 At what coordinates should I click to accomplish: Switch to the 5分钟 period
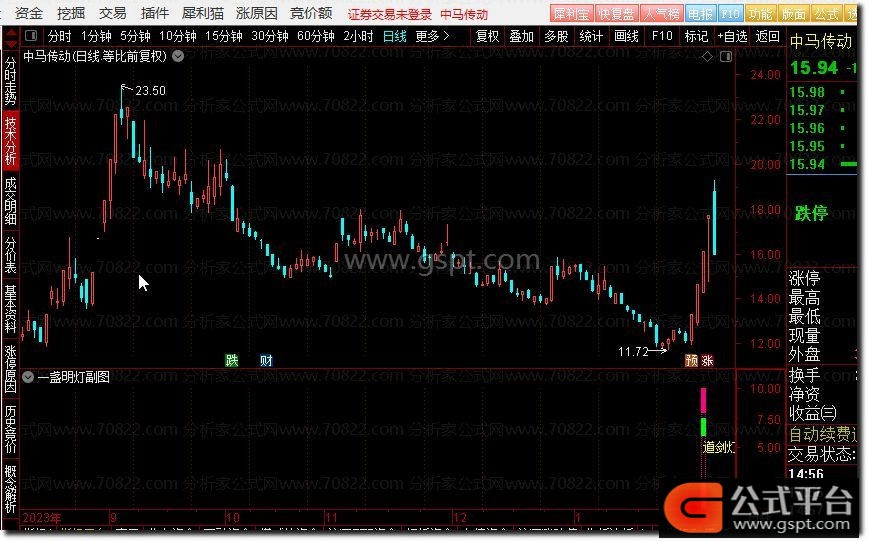(135, 37)
